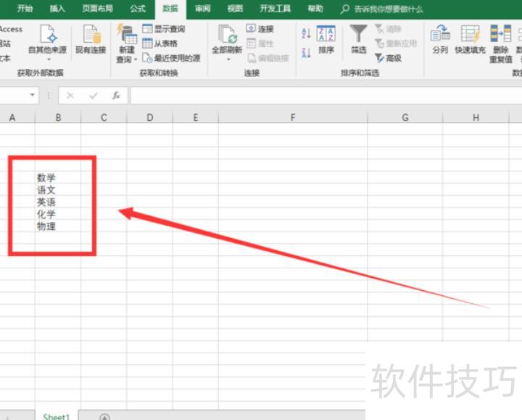Select the cell containing 英语
Image resolution: width=522 pixels, height=420 pixels.
pos(58,202)
